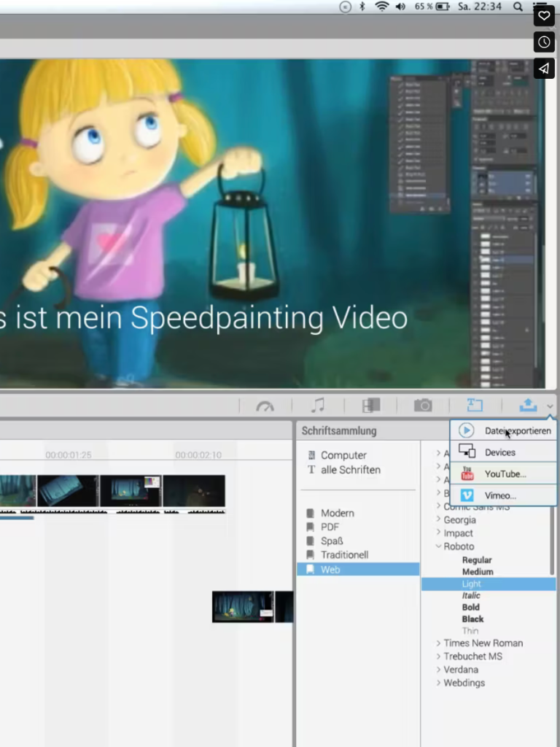Select the Web font collection
The image size is (560, 747).
(358, 569)
